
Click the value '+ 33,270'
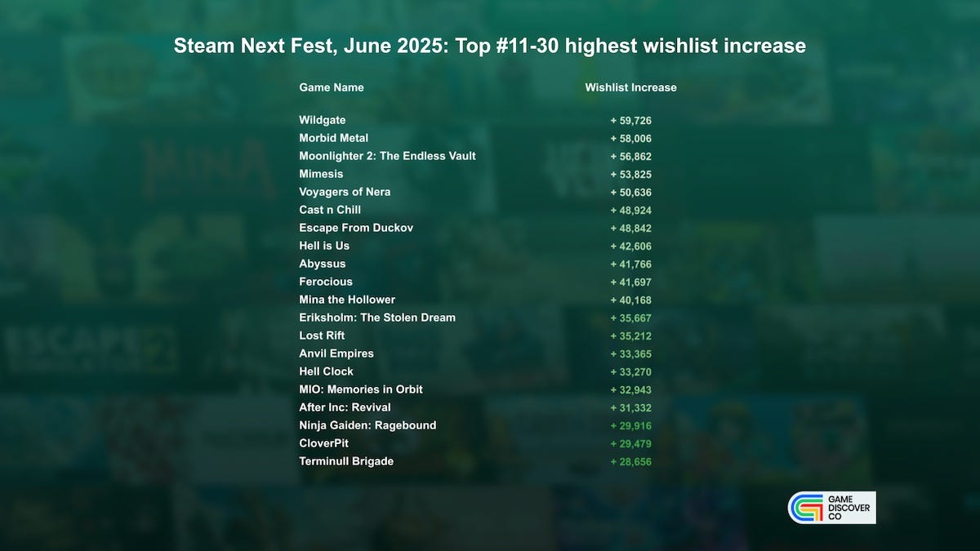(630, 372)
